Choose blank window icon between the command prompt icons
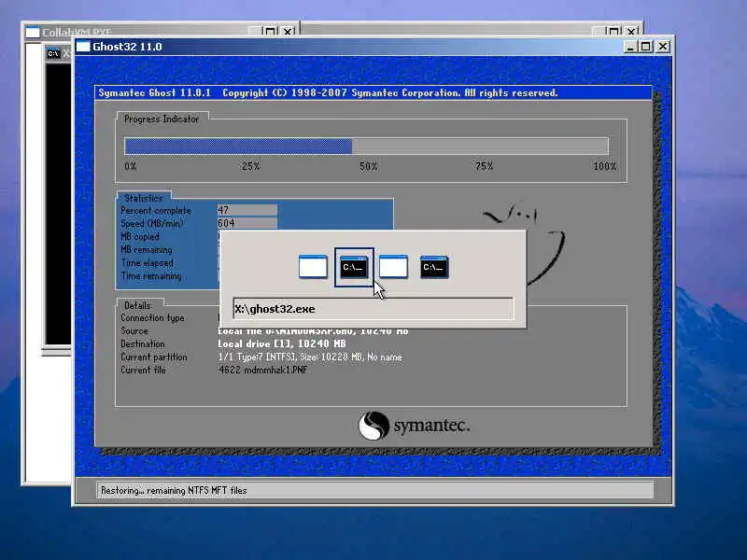Image resolution: width=747 pixels, height=560 pixels. pos(393,267)
